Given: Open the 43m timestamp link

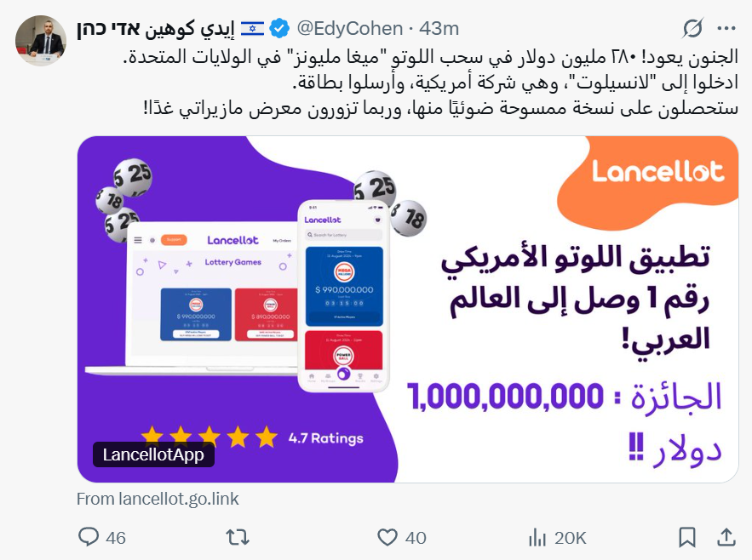Looking at the screenshot, I should pos(439,29).
